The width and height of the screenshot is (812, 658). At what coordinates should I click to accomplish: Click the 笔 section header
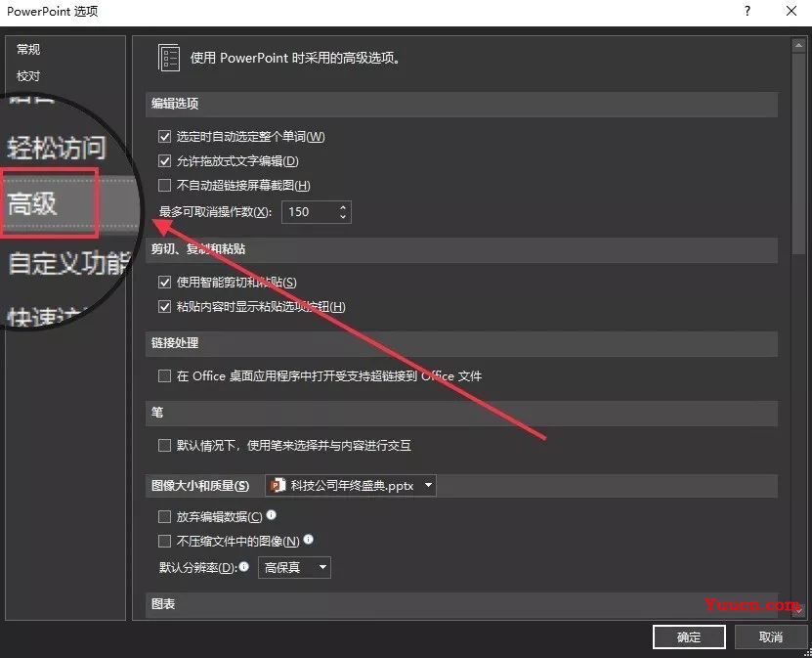pyautogui.click(x=461, y=413)
